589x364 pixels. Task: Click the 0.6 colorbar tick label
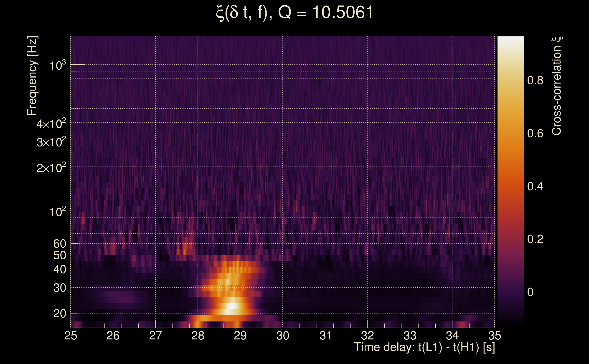point(535,133)
